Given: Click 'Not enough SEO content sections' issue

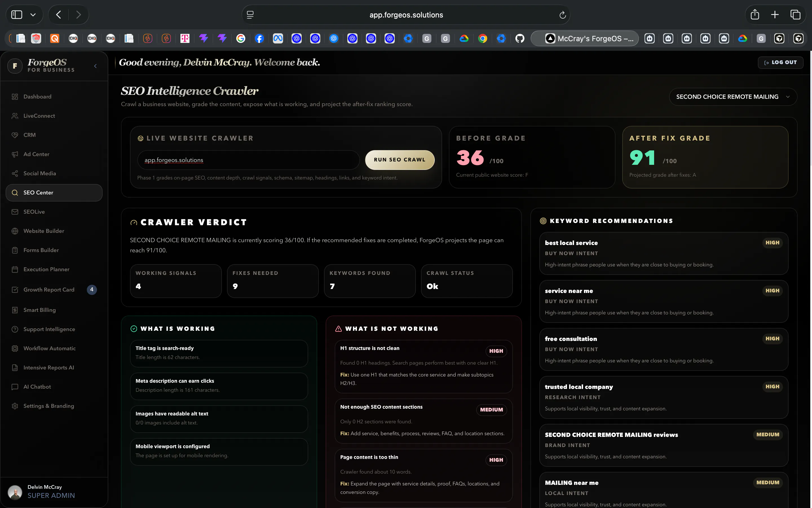Looking at the screenshot, I should tap(423, 421).
